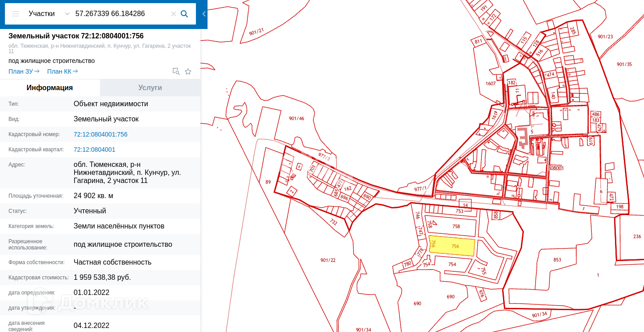Click the 24 902 кв. м area value
644x332 pixels.
click(93, 196)
